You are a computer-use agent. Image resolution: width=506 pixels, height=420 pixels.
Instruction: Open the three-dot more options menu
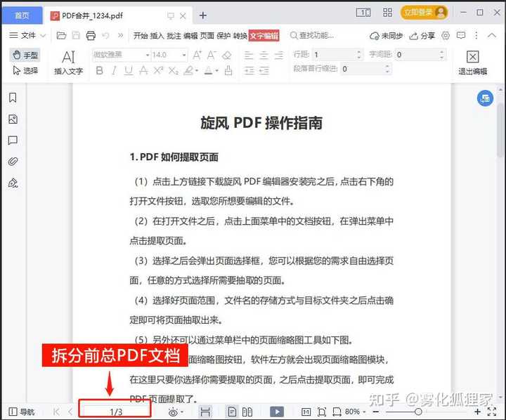tap(476, 35)
